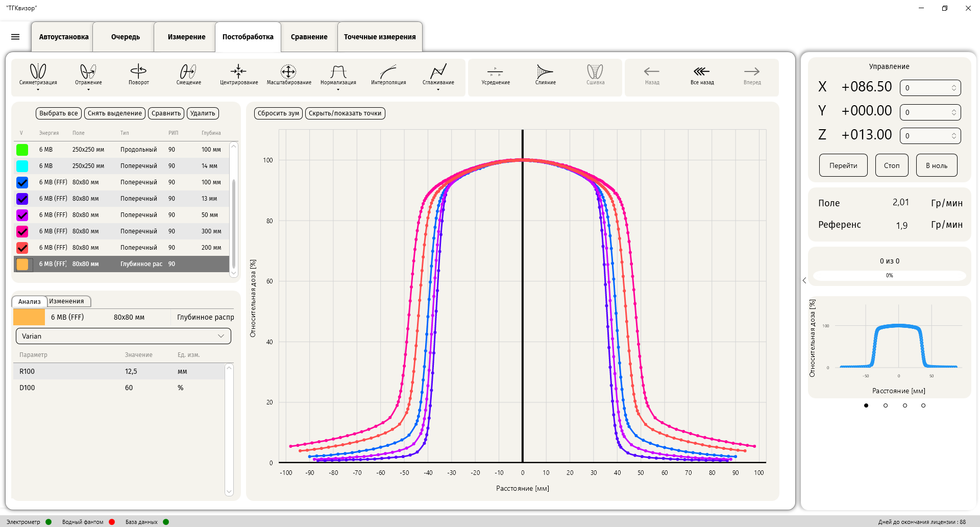This screenshot has height=527, width=980.
Task: Click the Интерполяция curve icon
Action: (388, 71)
